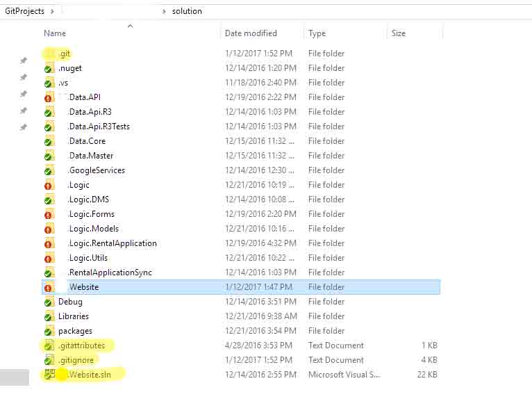532x406 pixels.
Task: Select the .git folder name
Action: tap(65, 54)
